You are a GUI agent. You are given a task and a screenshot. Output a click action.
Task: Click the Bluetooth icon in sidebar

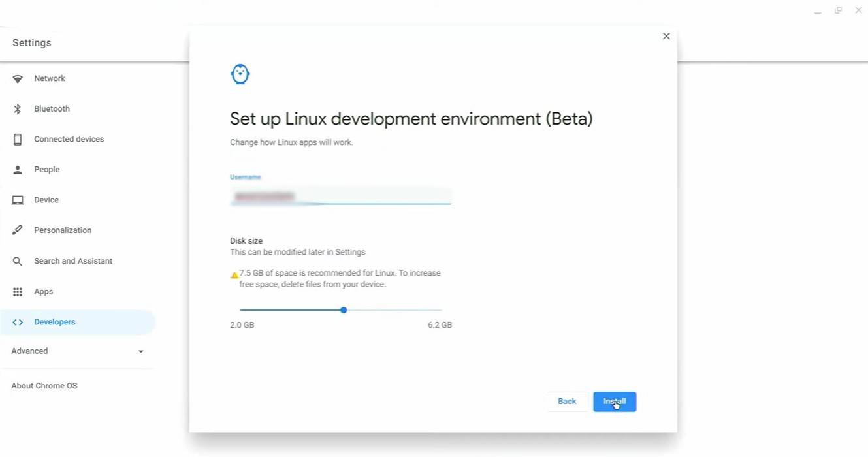(x=18, y=109)
